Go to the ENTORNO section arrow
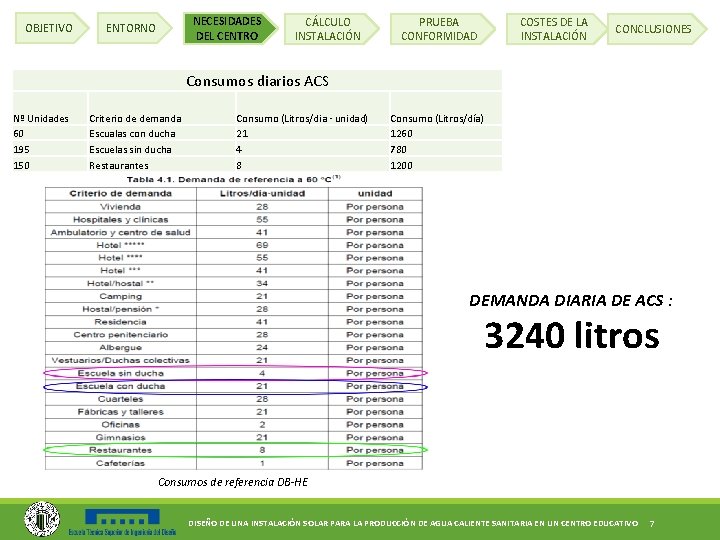Viewport: 720px width, 540px height. 134,28
